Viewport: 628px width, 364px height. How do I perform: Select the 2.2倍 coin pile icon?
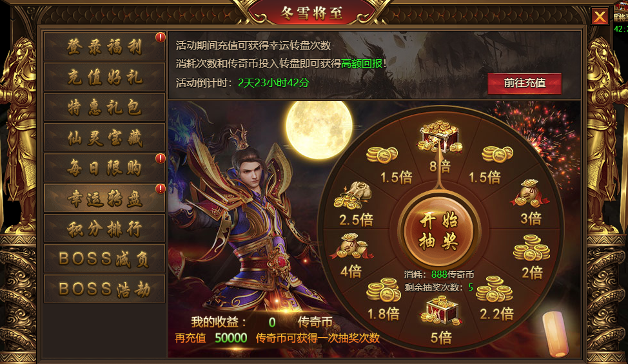pyautogui.click(x=495, y=289)
